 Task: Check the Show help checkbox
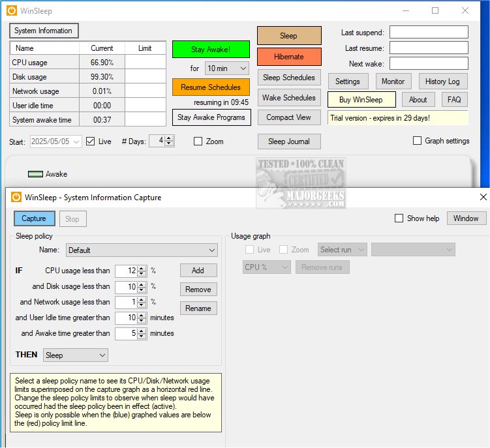pyautogui.click(x=399, y=218)
